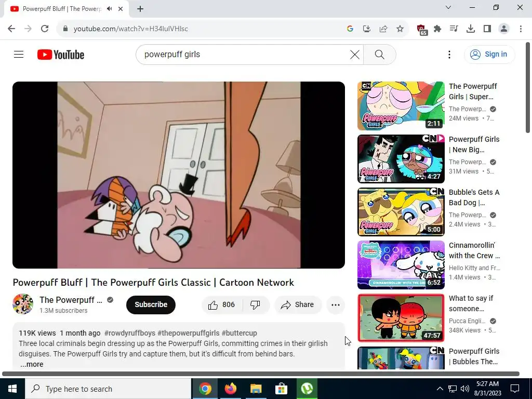The image size is (532, 399).
Task: Open taskbar clock showing 5:27 AM
Action: click(487, 389)
